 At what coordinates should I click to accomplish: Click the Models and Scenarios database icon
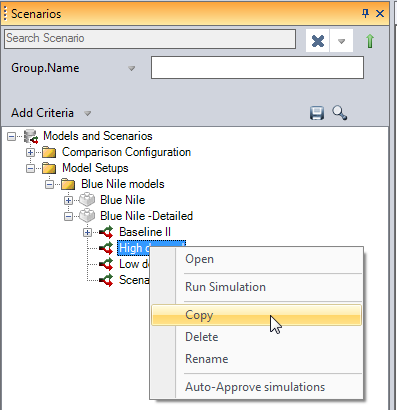point(31,136)
